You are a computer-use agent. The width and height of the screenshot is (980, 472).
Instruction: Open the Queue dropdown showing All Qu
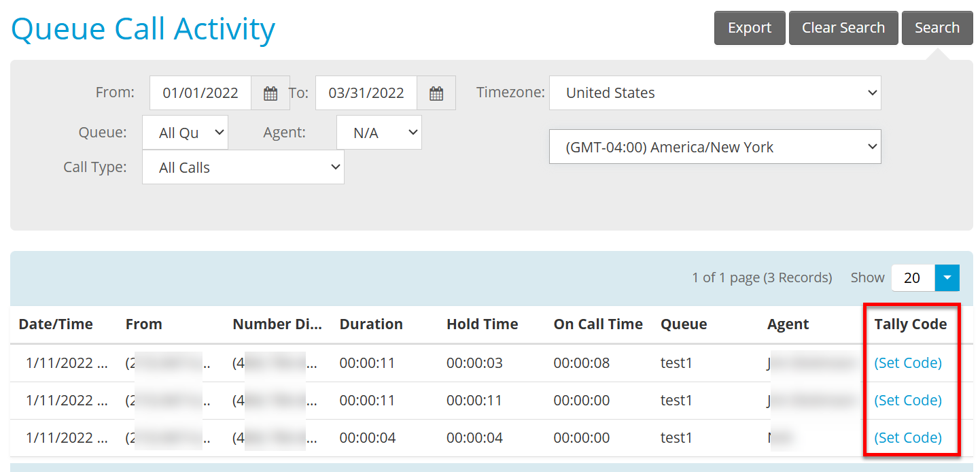185,133
